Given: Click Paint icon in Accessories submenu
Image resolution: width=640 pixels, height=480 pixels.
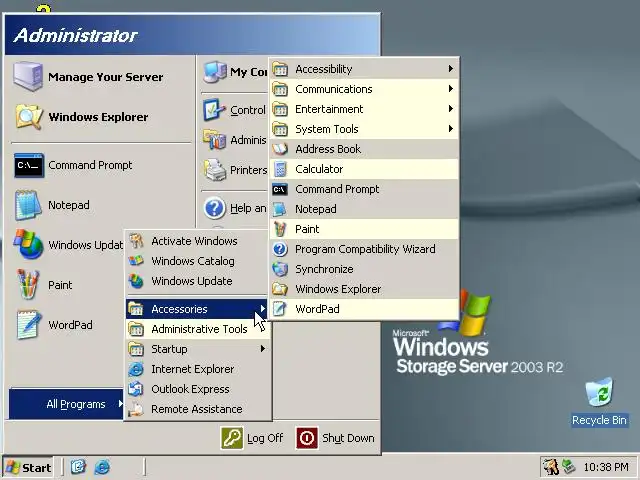Looking at the screenshot, I should [280, 229].
